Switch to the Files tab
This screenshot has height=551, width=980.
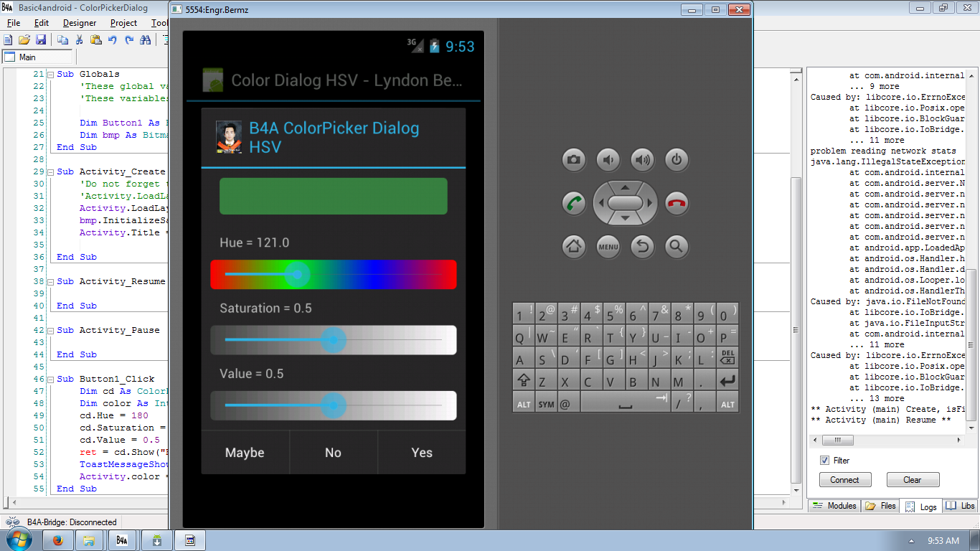tap(881, 506)
